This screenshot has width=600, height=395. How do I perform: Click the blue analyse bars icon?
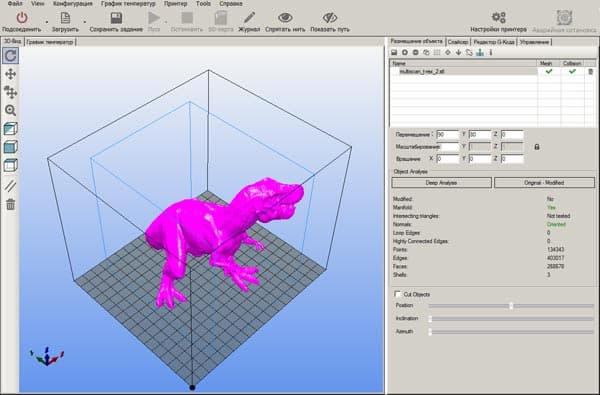pyautogui.click(x=480, y=52)
